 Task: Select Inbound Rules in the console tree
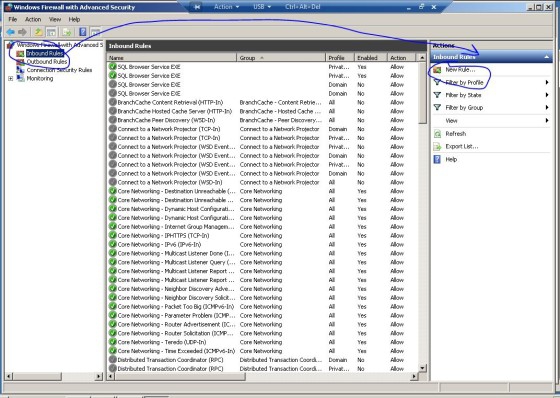coord(45,54)
